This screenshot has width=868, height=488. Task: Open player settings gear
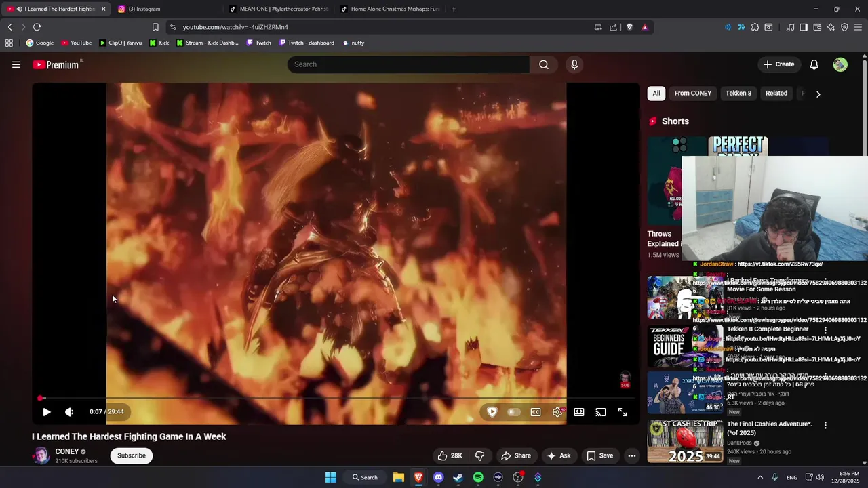(x=557, y=412)
